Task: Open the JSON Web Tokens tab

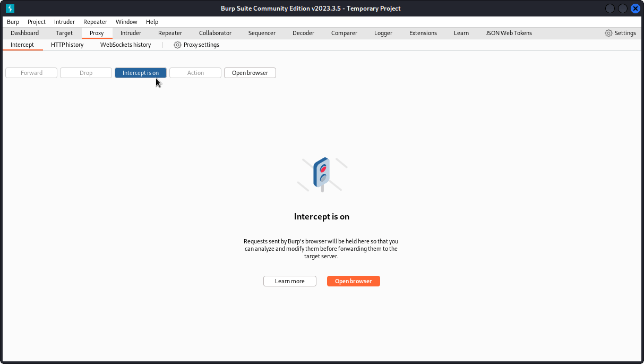Action: click(508, 32)
